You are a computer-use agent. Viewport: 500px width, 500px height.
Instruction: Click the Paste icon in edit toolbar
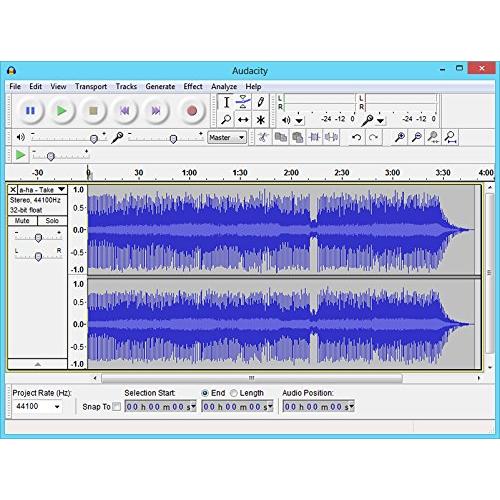point(297,137)
